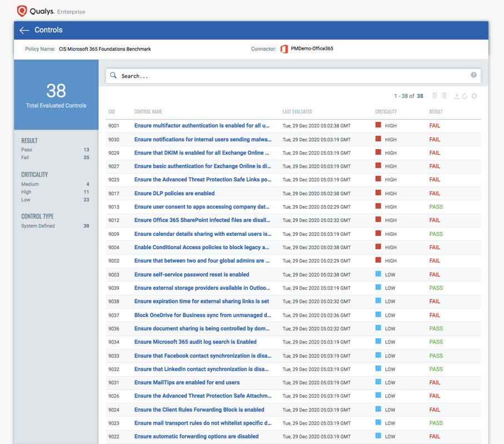This screenshot has width=504, height=444.
Task: Click the PASS result for CID 9023
Action: (436, 423)
